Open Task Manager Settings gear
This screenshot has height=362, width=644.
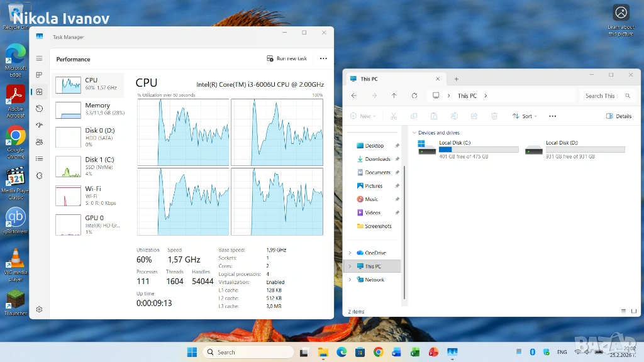coord(39,309)
